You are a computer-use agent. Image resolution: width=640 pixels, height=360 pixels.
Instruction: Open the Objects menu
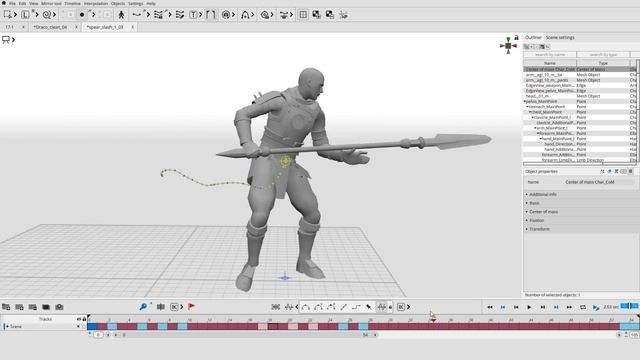click(x=118, y=4)
